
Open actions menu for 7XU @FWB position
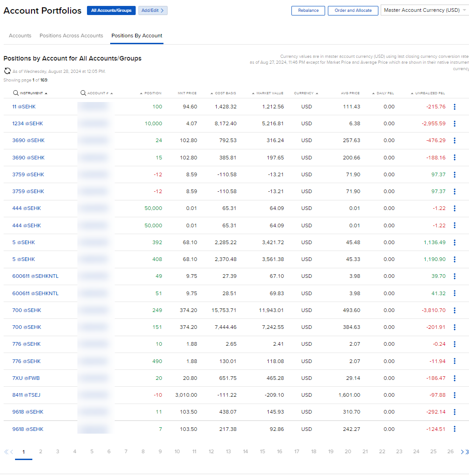[454, 378]
